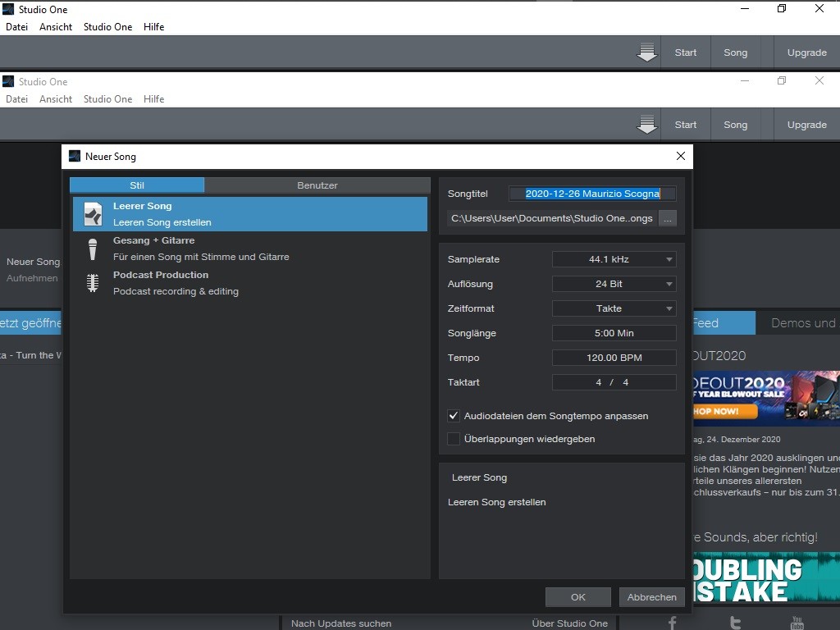
Task: Enable Überlappungen wiedergeben checkbox
Action: [x=454, y=439]
